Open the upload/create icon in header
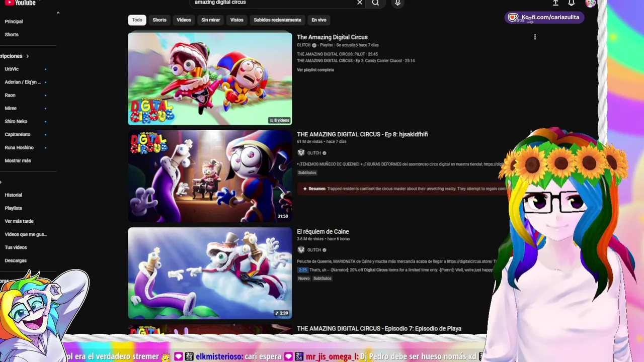644x362 pixels. click(x=555, y=3)
